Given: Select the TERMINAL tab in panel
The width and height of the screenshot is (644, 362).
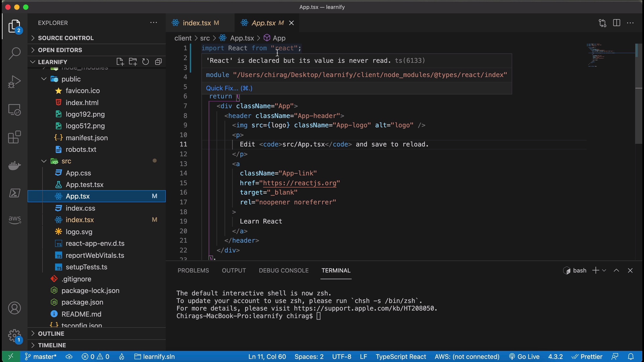Looking at the screenshot, I should pyautogui.click(x=336, y=270).
